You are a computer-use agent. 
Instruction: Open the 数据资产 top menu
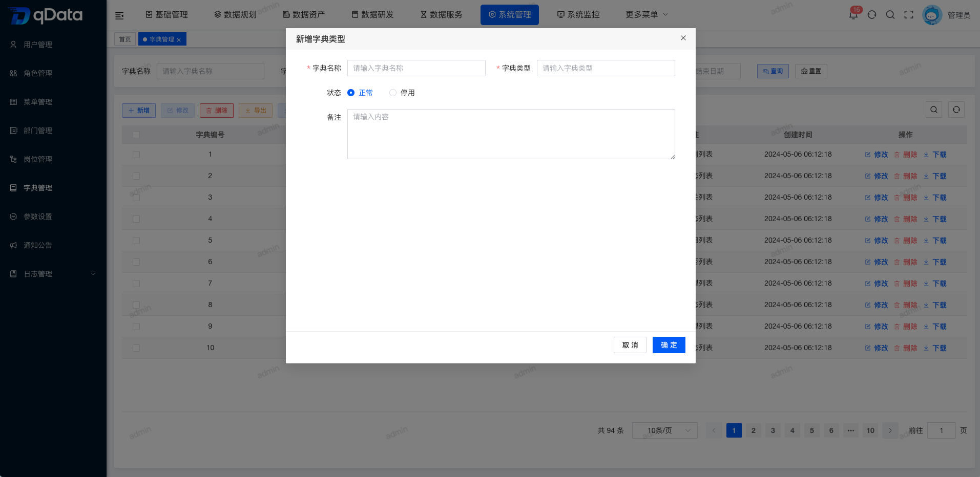point(304,15)
